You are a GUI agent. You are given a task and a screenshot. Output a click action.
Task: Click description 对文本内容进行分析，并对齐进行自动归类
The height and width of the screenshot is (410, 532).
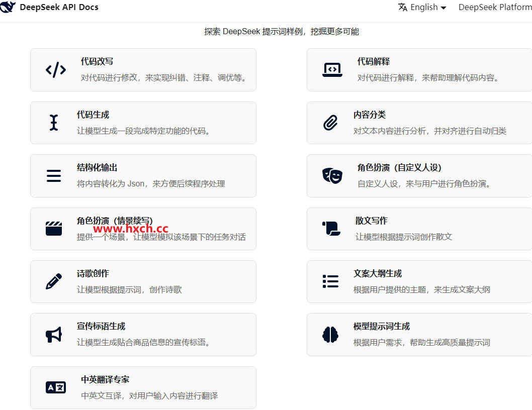coord(430,131)
